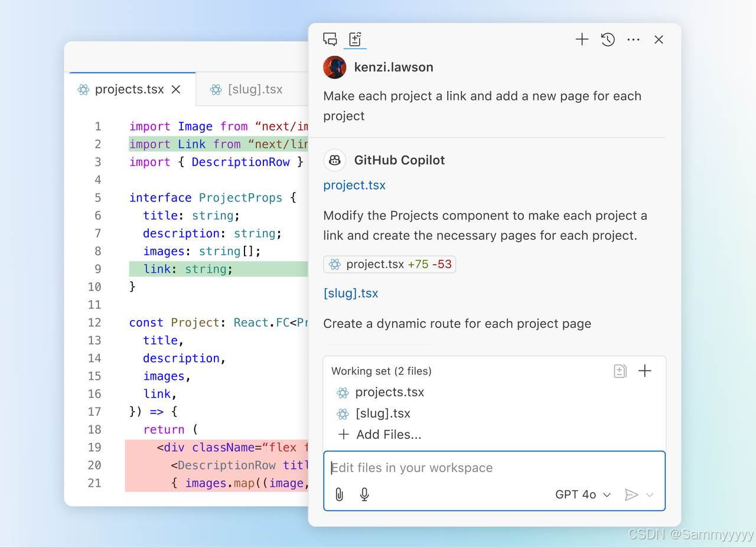Click the GitHub Copilot avatar icon
The width and height of the screenshot is (756, 547).
coord(335,160)
